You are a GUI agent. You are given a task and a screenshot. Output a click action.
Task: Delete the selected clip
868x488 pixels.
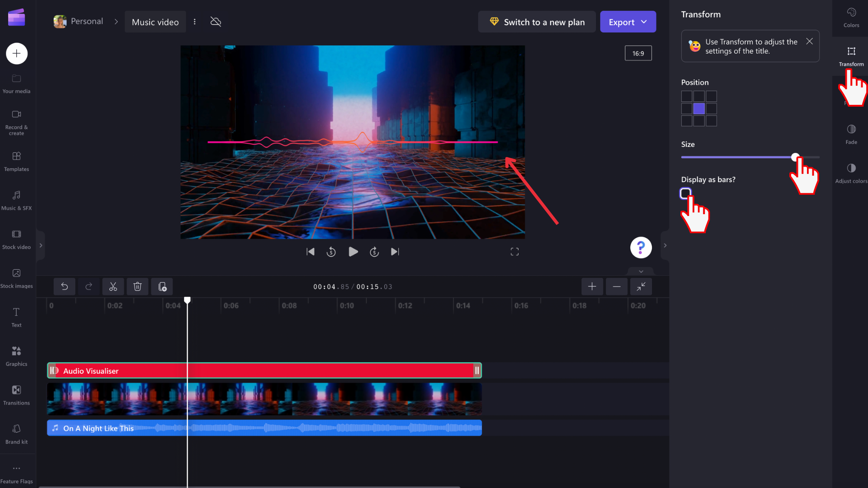(x=137, y=286)
